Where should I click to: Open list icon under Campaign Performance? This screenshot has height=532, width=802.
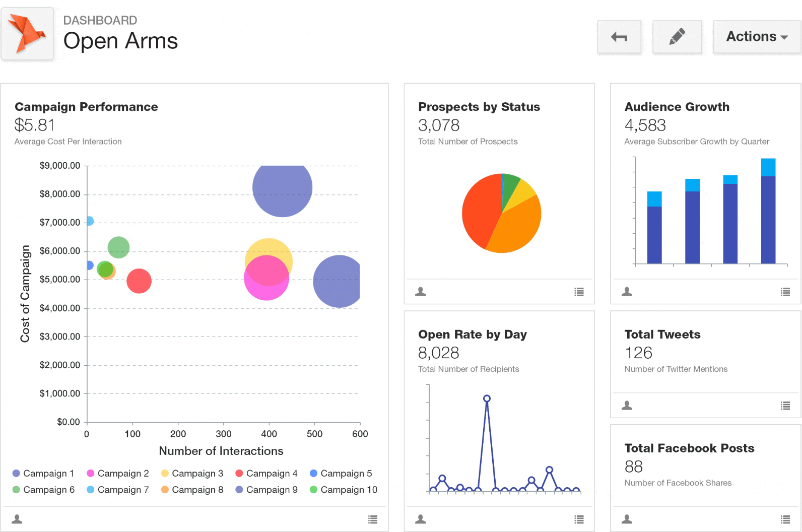(x=373, y=519)
